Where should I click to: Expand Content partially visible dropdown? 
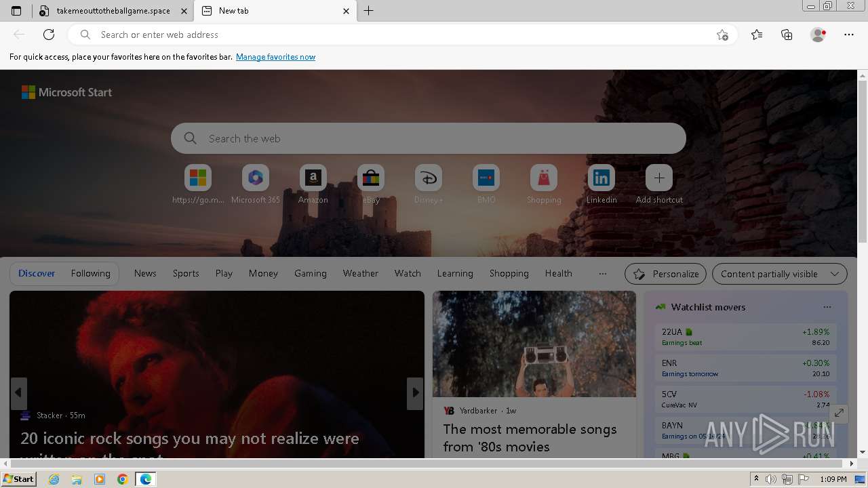pos(780,274)
